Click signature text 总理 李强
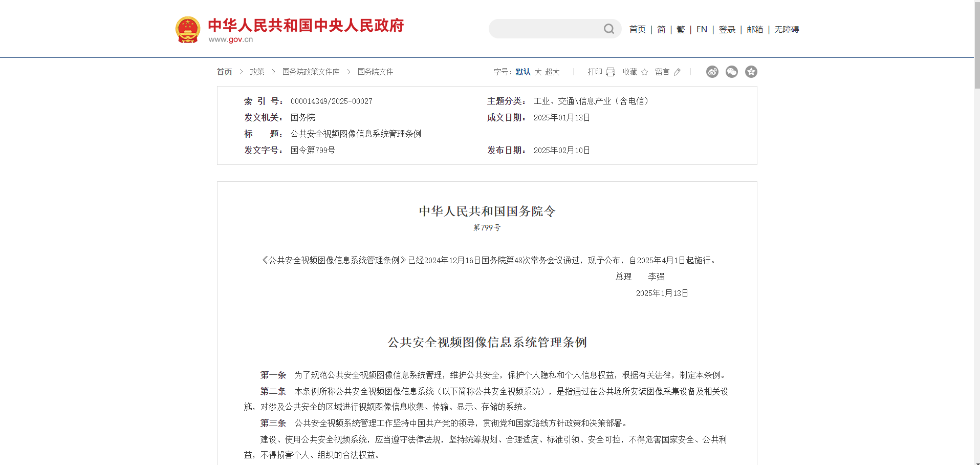Viewport: 980px width, 465px height. pyautogui.click(x=640, y=277)
